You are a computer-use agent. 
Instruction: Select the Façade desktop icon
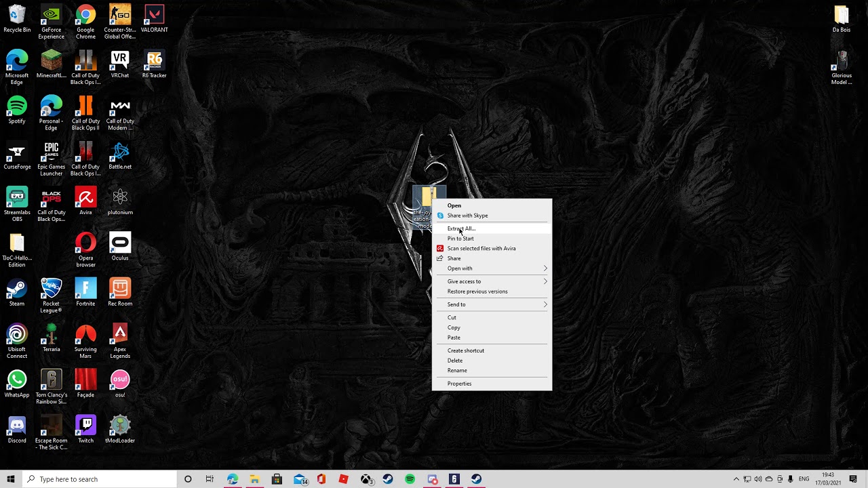(x=85, y=384)
